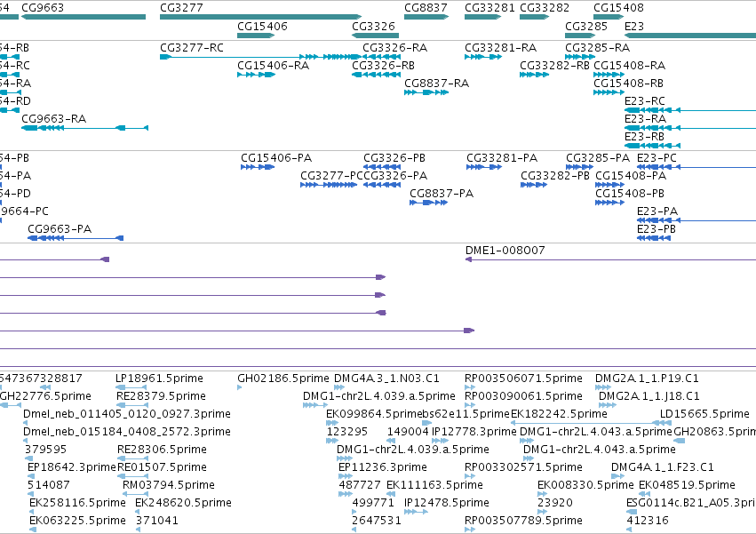Select the RP003302571.5prime EST label
Screen dimensions: 756x534
point(523,468)
